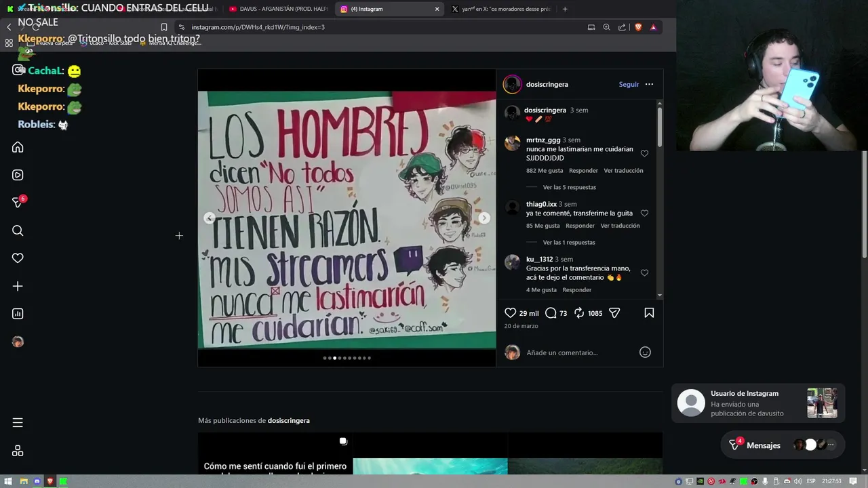The image size is (868, 488).
Task: Show translation of thiag0.ixx's comment
Action: pos(620,226)
